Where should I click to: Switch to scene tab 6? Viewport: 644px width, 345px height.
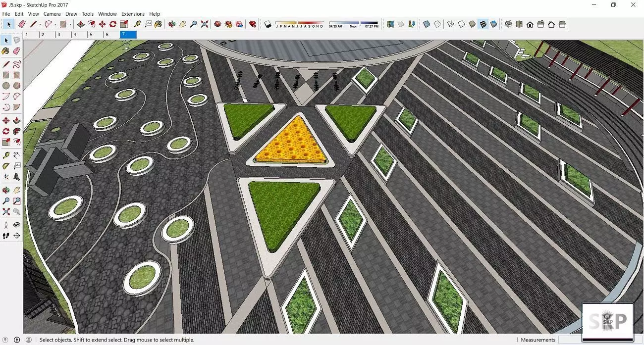point(111,35)
